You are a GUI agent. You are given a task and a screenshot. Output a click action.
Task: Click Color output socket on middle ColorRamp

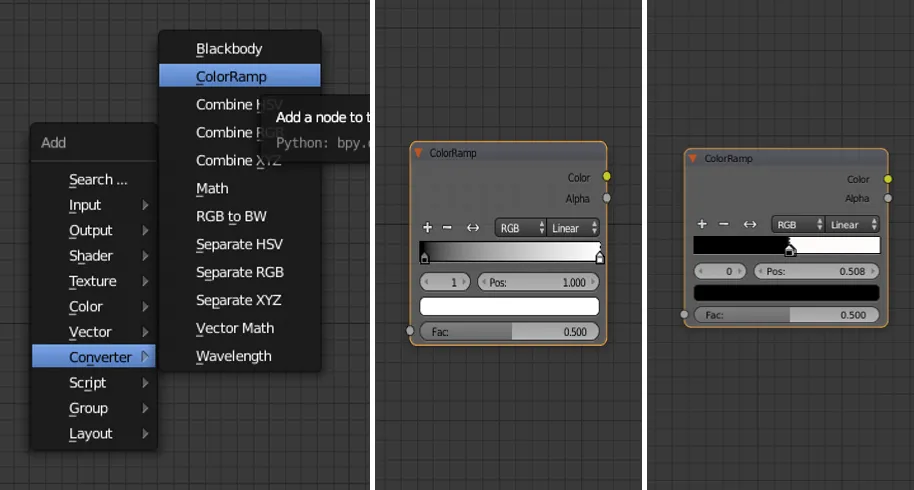[607, 177]
